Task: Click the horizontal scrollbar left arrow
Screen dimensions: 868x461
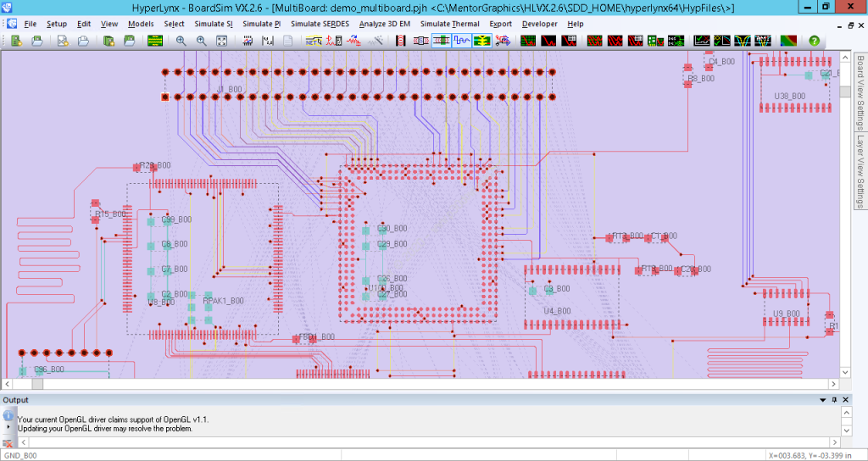Action: coord(7,384)
